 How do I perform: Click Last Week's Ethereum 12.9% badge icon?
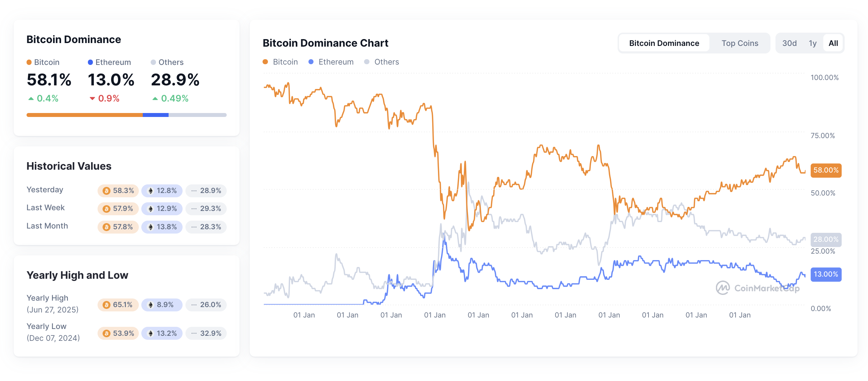click(151, 209)
